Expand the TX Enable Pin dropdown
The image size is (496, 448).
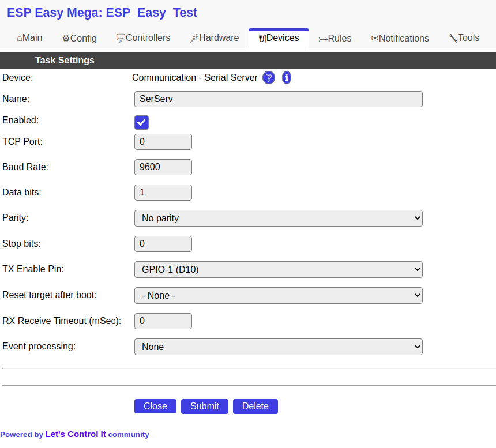pos(278,269)
